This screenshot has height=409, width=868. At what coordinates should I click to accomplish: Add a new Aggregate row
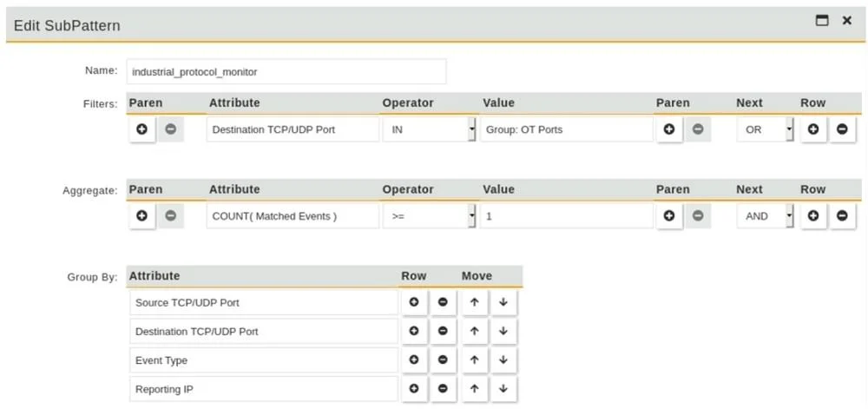click(x=812, y=216)
